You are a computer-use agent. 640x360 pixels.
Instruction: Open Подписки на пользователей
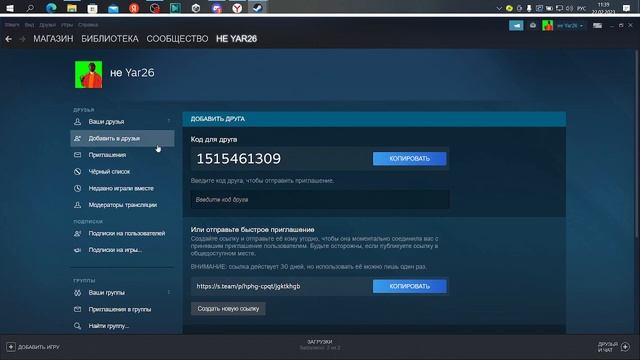[122, 233]
